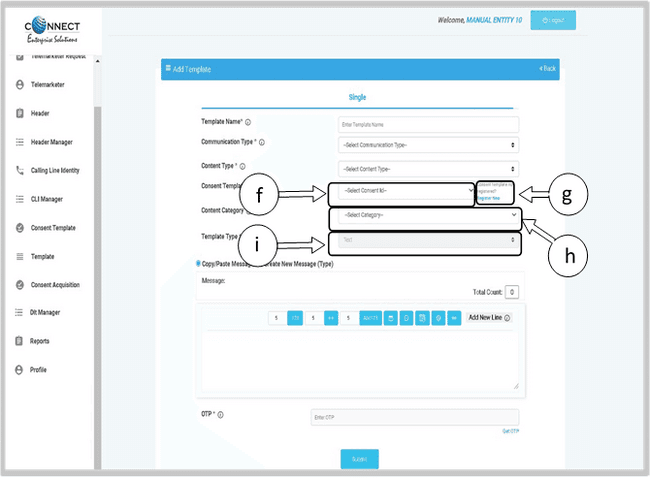Click the Header sidebar icon

point(20,114)
